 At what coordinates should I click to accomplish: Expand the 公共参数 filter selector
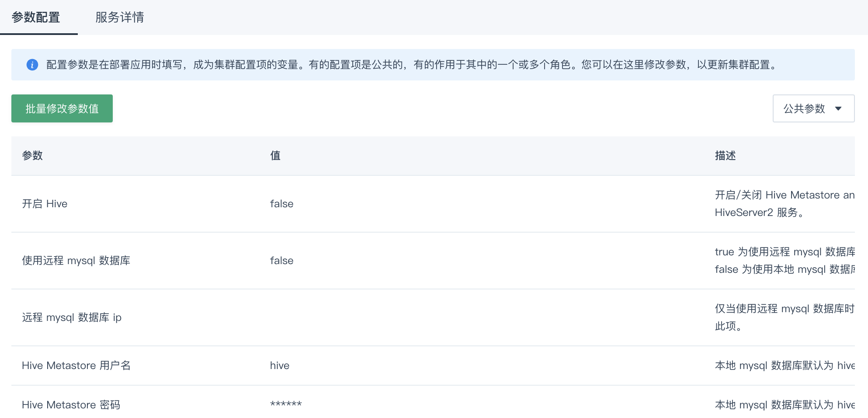[x=813, y=108]
